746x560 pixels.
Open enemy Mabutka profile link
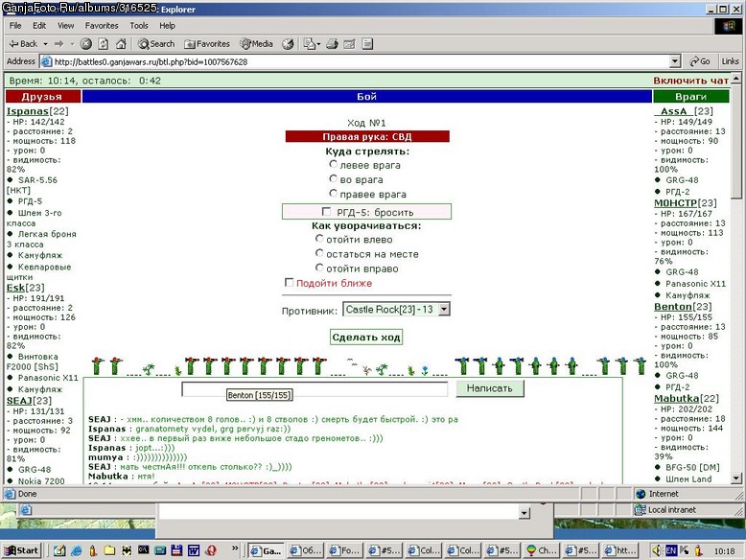click(676, 398)
